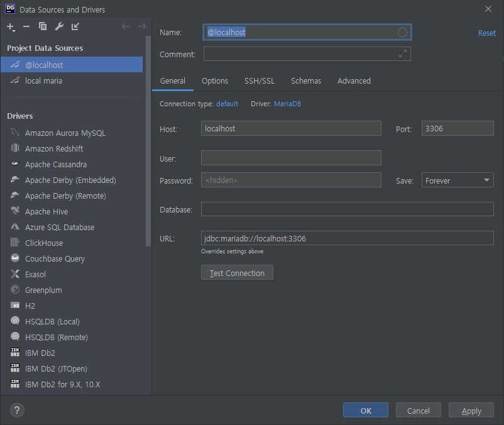
Task: Select Amazon Aurora MySQL driver
Action: click(72, 133)
